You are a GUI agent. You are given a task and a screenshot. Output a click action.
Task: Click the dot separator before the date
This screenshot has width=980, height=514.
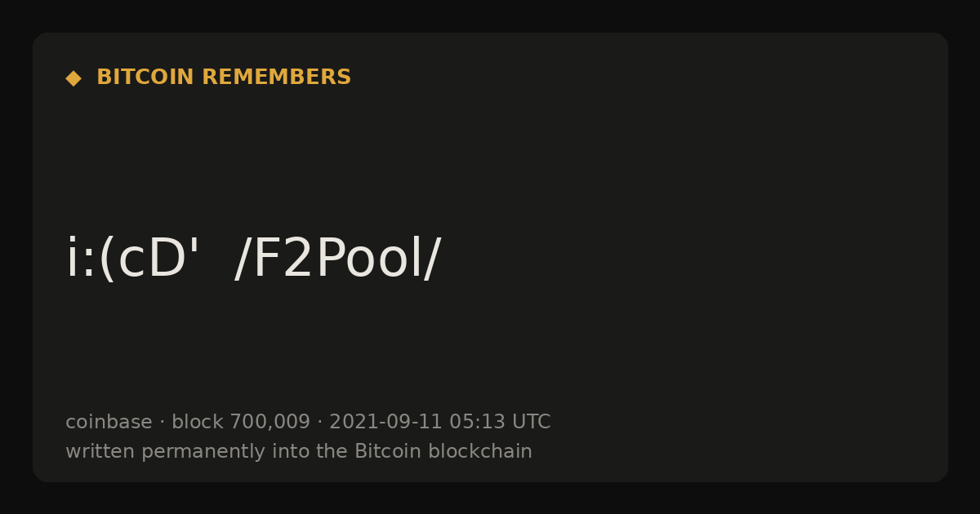pos(320,423)
